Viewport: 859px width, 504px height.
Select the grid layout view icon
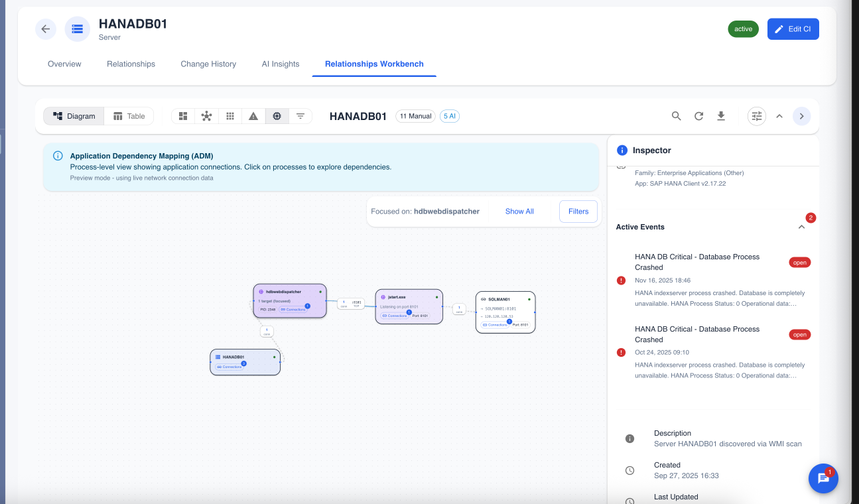coord(230,115)
